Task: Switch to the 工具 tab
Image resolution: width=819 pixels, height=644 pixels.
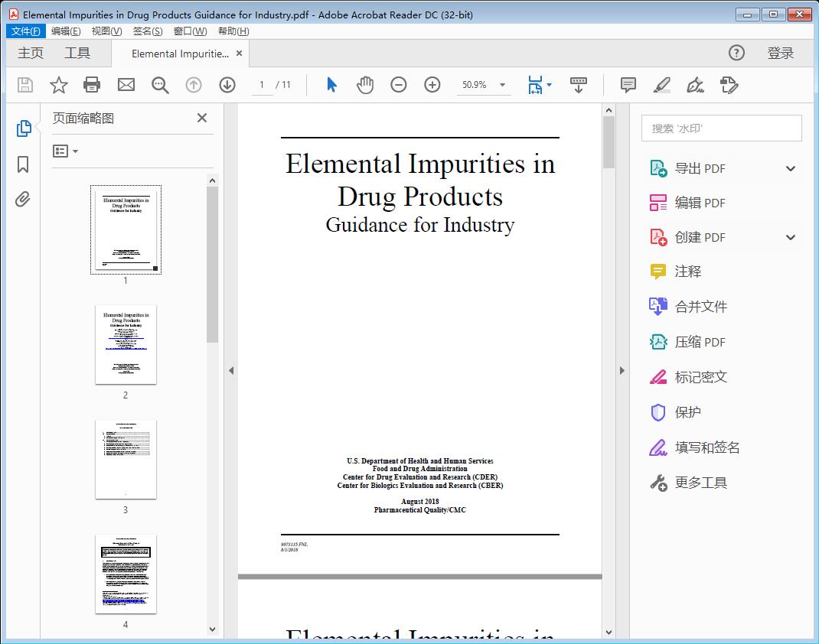Action: pyautogui.click(x=78, y=53)
